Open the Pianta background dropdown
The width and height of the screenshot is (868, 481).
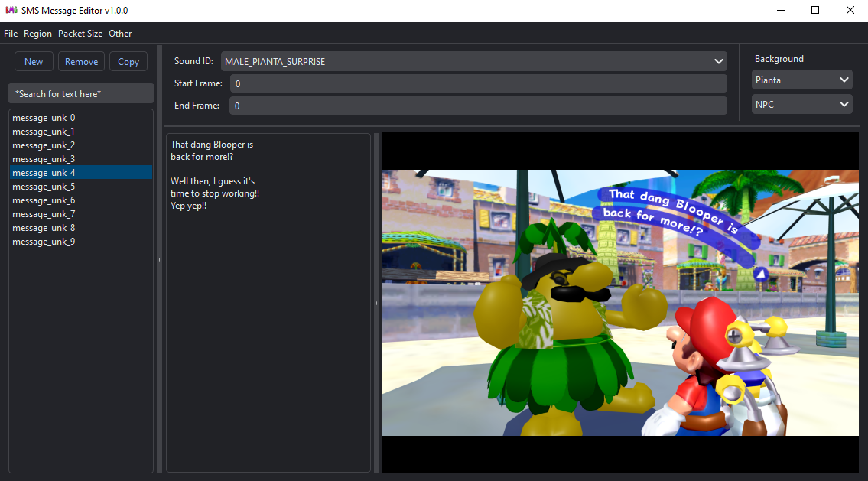click(801, 79)
